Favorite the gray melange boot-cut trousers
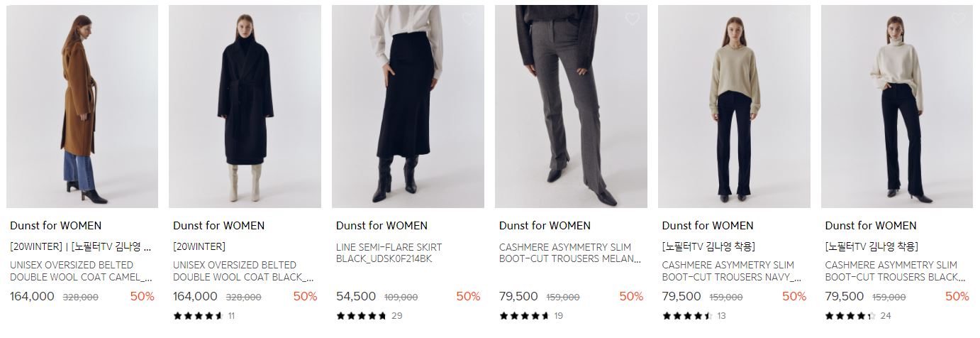The width and height of the screenshot is (980, 338). click(632, 19)
